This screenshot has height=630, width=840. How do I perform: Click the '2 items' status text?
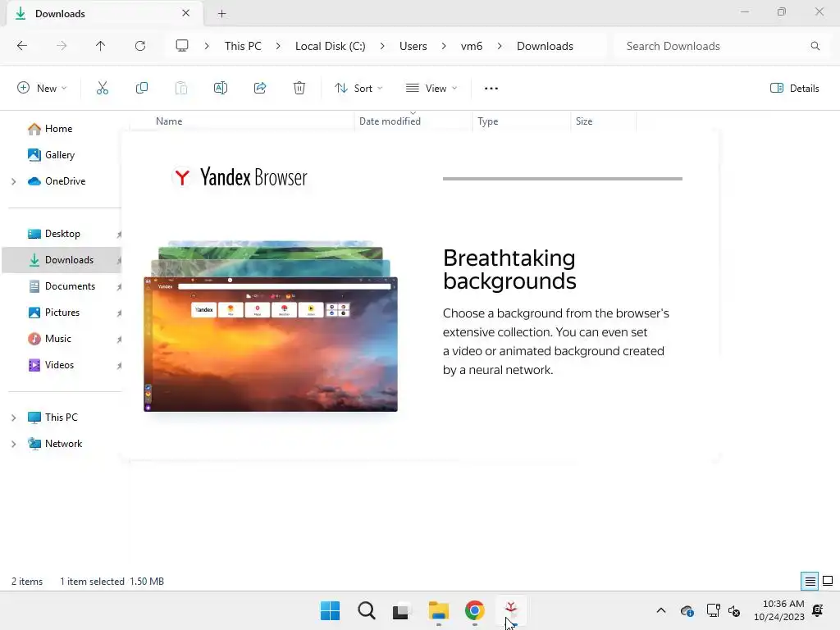coord(27,582)
